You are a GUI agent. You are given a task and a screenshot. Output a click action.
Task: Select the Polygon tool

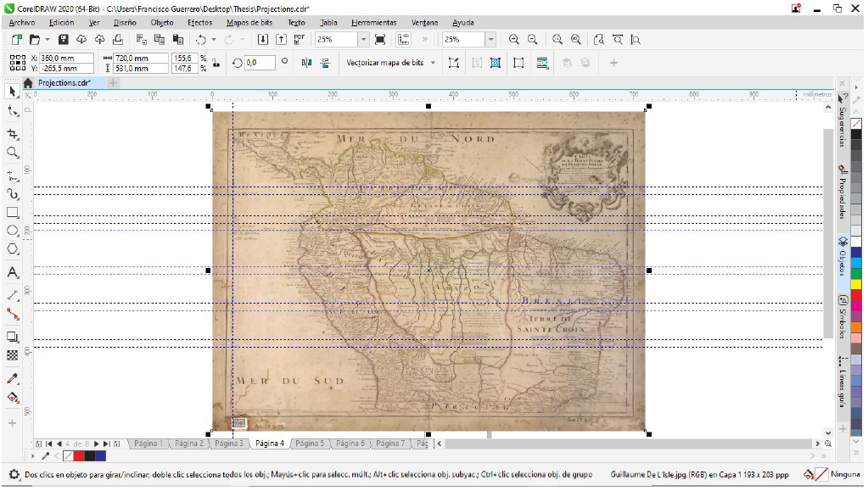(x=13, y=249)
